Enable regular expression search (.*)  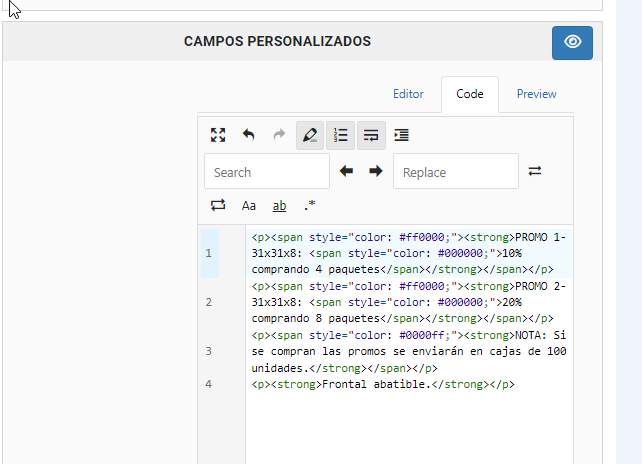point(310,205)
